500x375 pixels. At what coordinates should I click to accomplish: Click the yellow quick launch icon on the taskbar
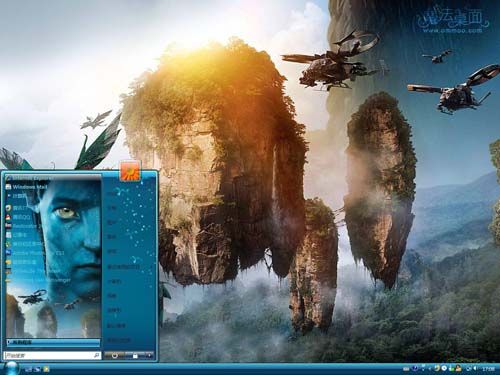46,369
